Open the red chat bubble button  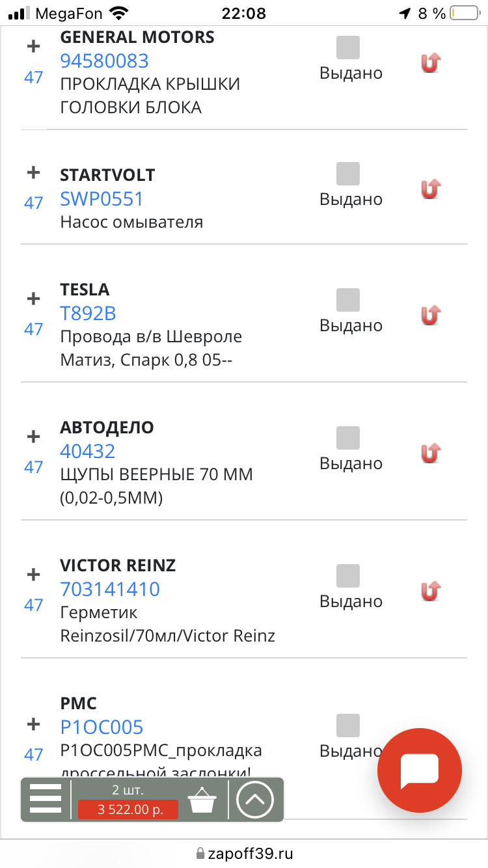coord(419,771)
